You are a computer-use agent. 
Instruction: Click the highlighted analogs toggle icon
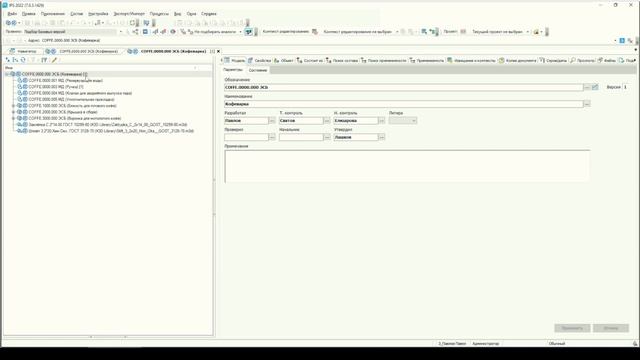point(249,31)
